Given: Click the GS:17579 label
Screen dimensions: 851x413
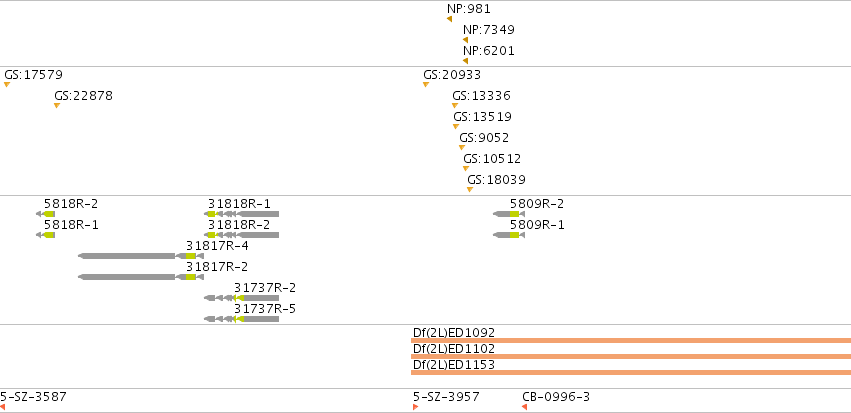Looking at the screenshot, I should tap(34, 75).
